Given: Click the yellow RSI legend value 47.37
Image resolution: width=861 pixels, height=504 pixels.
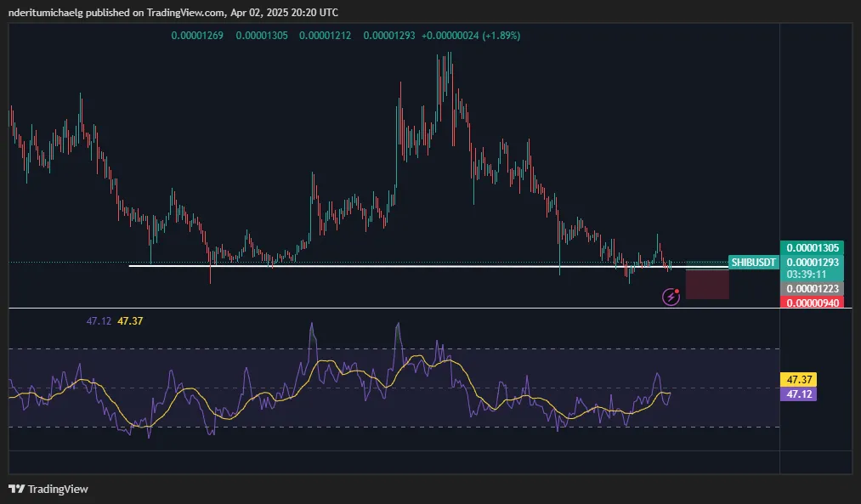Looking at the screenshot, I should pos(130,321).
